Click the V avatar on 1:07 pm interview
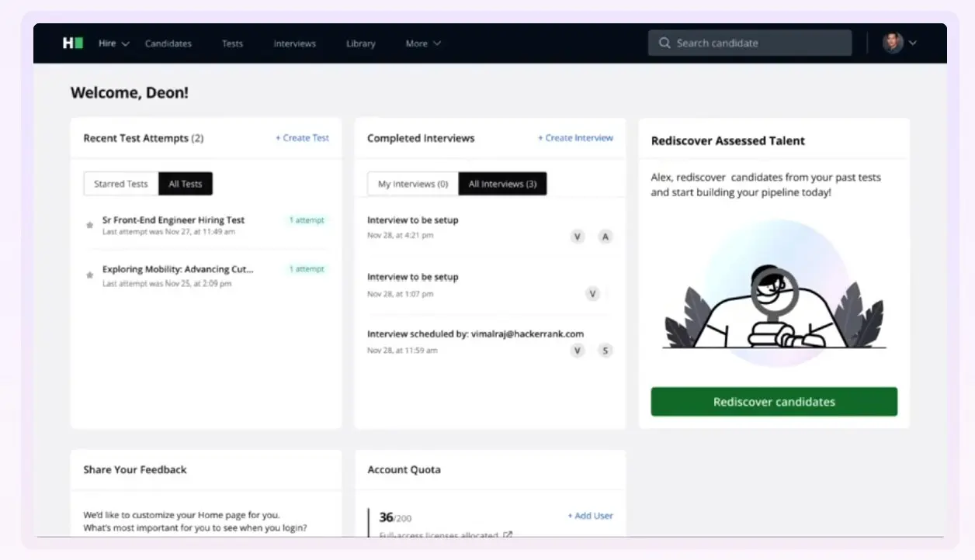 point(593,293)
